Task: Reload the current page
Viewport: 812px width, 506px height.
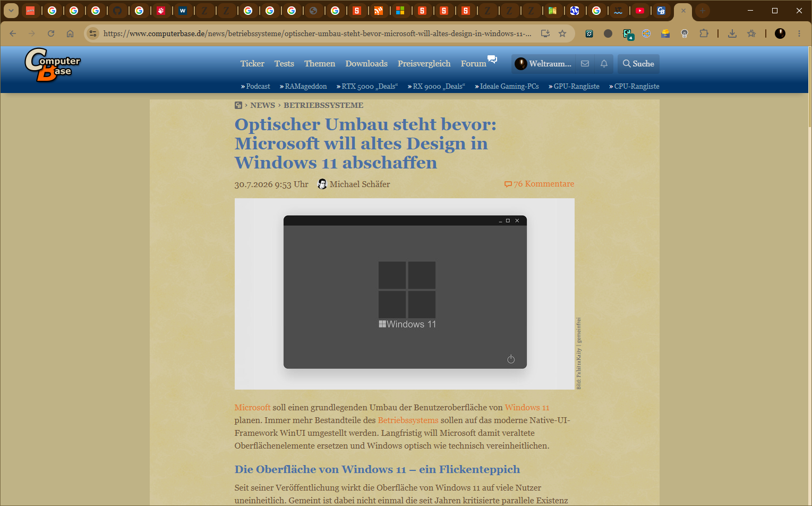Action: pyautogui.click(x=51, y=33)
